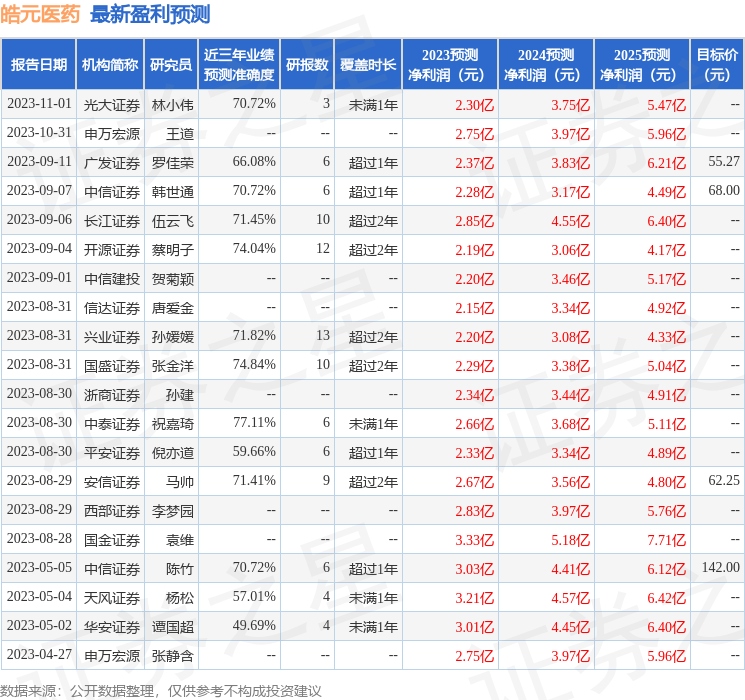
Task: Select the date cell 2023-04-27
Action: [x=39, y=654]
